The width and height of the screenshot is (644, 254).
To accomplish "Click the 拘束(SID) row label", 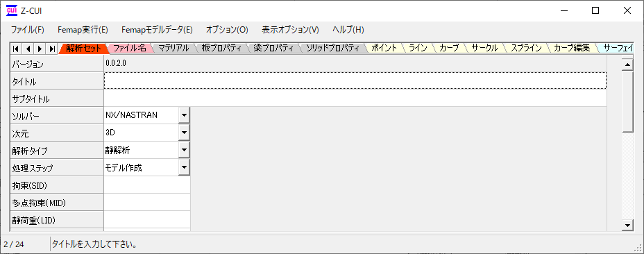I will [57, 185].
